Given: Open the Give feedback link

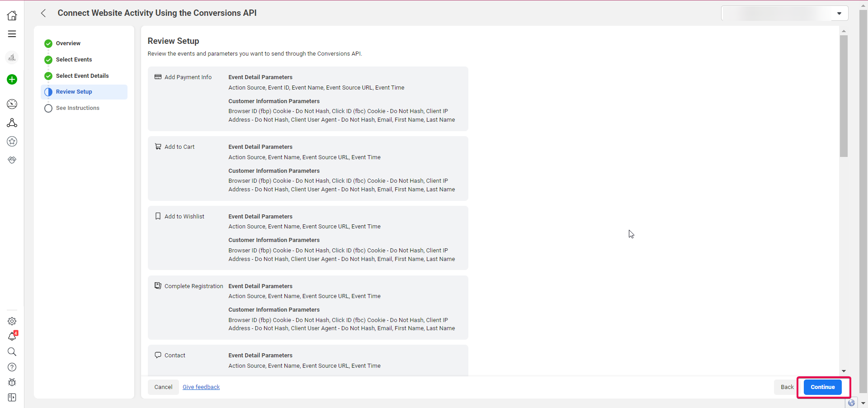Looking at the screenshot, I should (201, 387).
